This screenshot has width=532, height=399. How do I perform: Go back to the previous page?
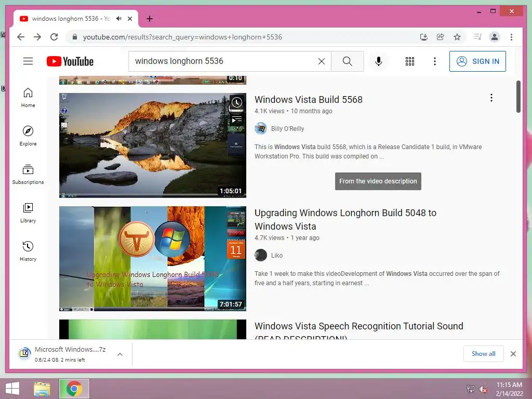[x=21, y=37]
